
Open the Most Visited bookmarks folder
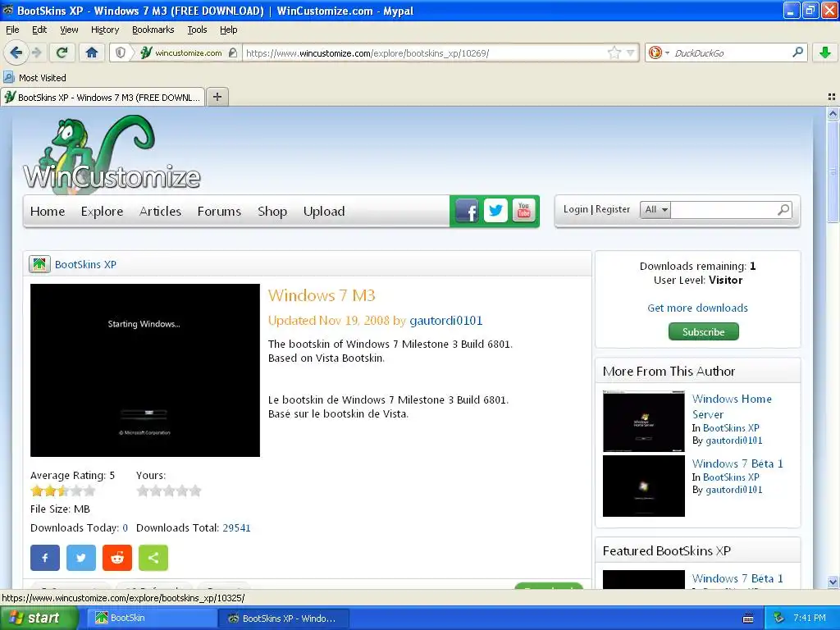click(34, 78)
